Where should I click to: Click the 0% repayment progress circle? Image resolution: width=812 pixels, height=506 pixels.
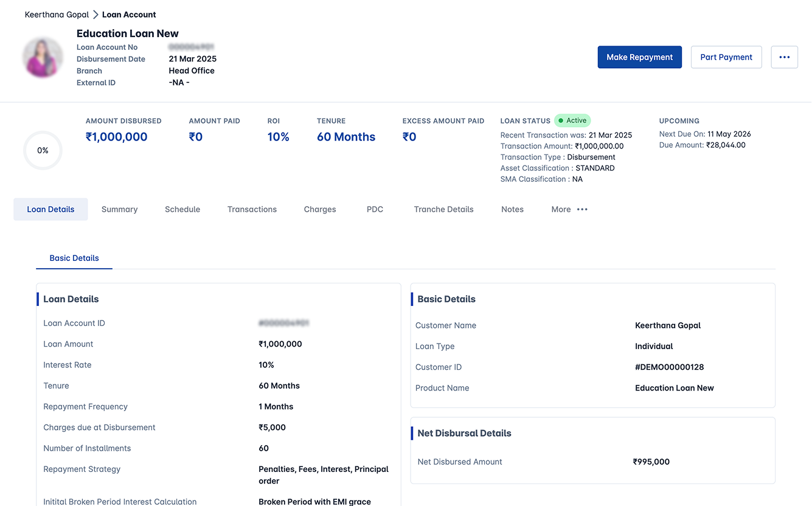click(43, 150)
